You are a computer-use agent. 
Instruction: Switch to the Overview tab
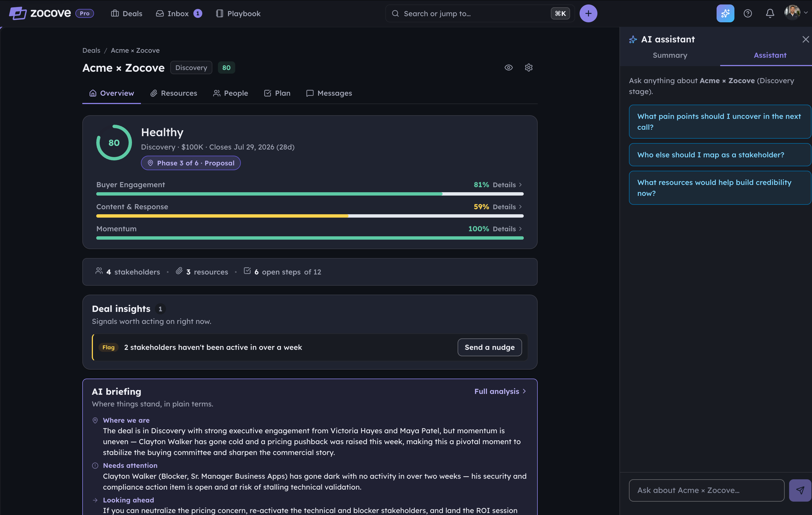pos(112,93)
